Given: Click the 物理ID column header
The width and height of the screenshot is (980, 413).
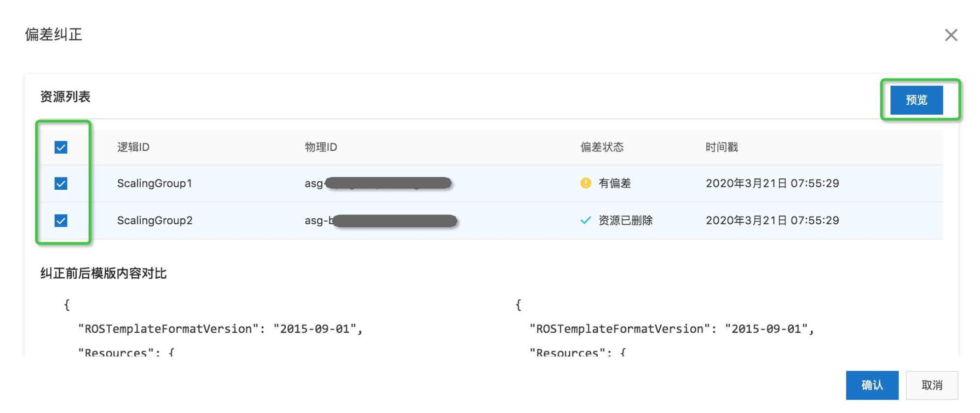Looking at the screenshot, I should [x=321, y=147].
